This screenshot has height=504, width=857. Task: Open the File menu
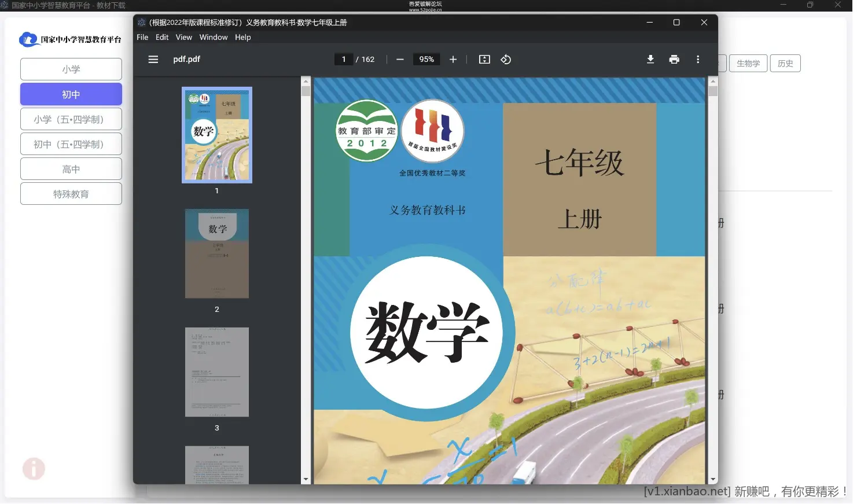point(142,37)
